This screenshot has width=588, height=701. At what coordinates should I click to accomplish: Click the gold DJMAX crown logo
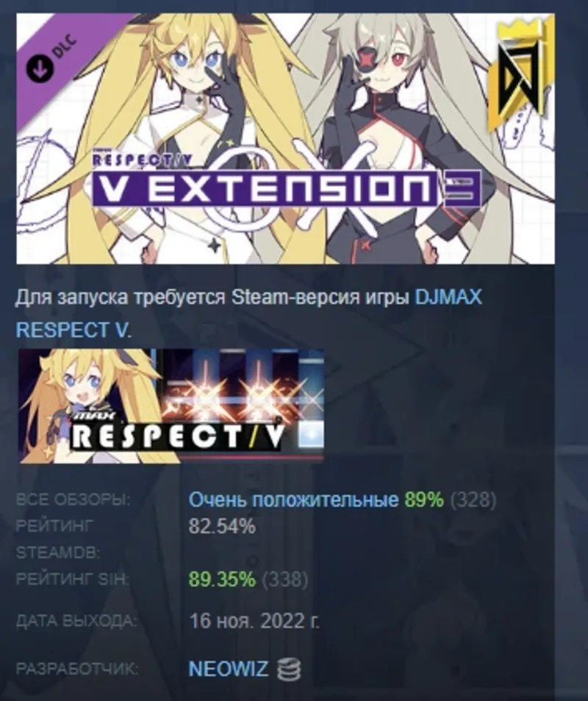[x=518, y=76]
